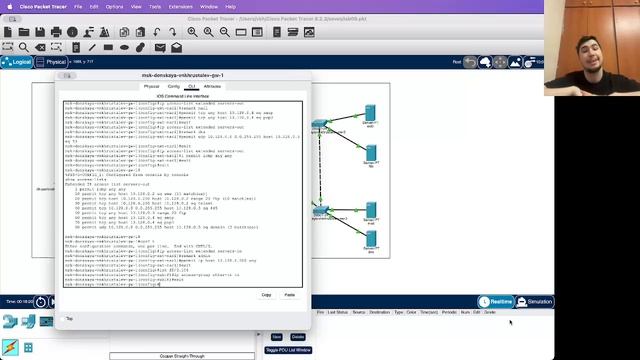Switch to Logical workspace view

click(x=17, y=62)
